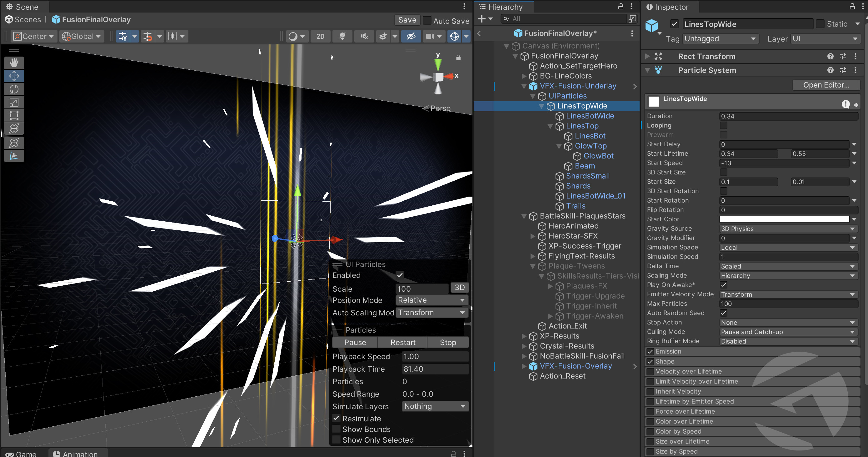The height and width of the screenshot is (457, 868).
Task: Open the Simulation Space dropdown
Action: click(788, 247)
